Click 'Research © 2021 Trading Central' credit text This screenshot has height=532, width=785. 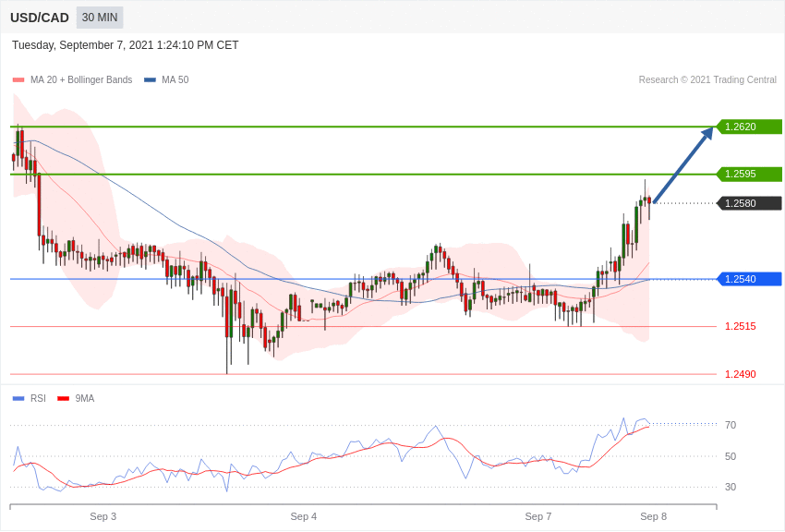tap(707, 79)
